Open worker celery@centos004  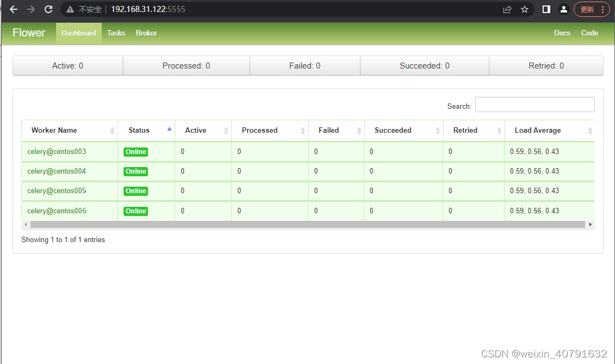click(57, 171)
